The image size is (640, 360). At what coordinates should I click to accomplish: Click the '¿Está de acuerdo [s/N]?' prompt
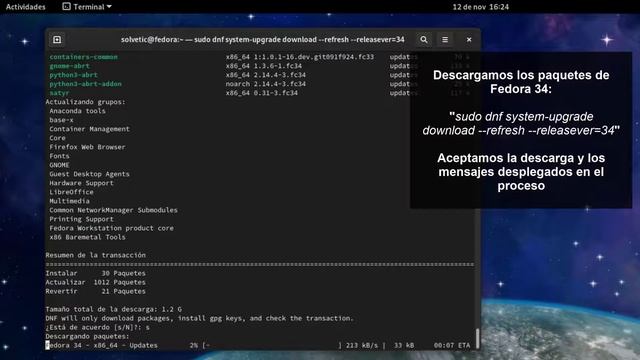(98, 327)
